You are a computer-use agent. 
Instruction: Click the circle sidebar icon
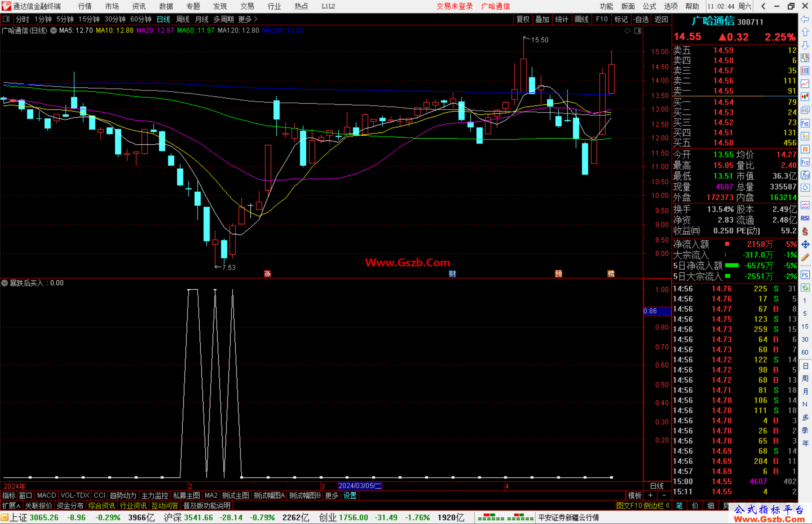[x=805, y=188]
